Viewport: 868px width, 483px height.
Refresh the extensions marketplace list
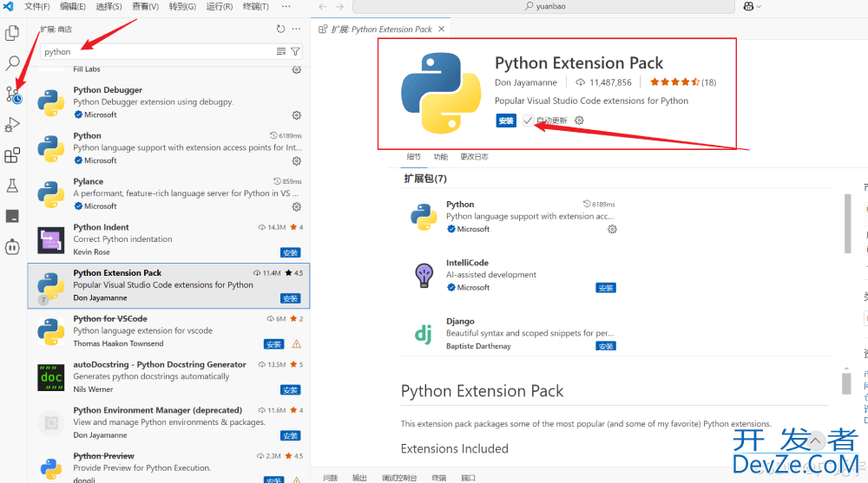(280, 29)
